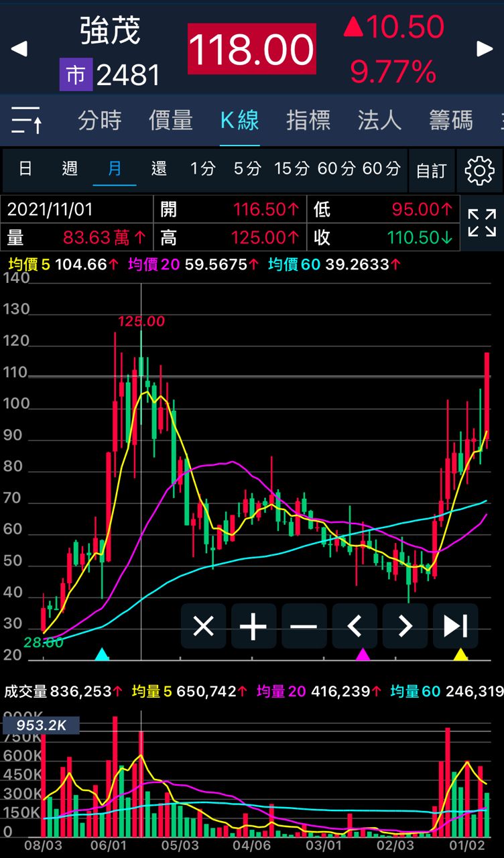Select the 週 weekly period
Viewport: 504px width, 858px height.
tap(70, 168)
